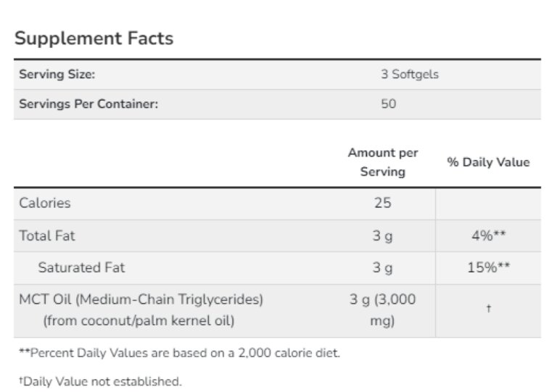Click the 15%** daily value cell
The width and height of the screenshot is (557, 392).
pyautogui.click(x=488, y=267)
